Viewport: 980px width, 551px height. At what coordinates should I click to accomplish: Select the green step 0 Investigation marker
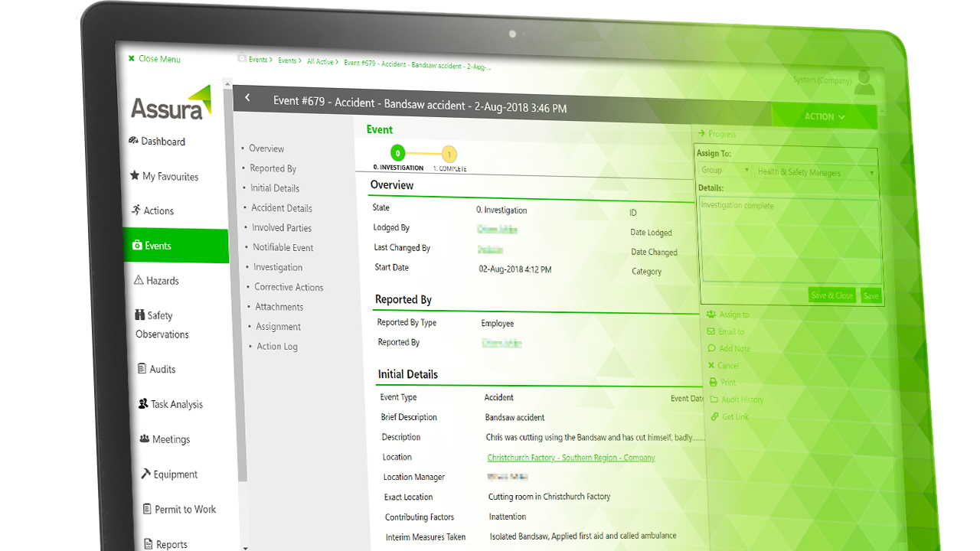(398, 153)
